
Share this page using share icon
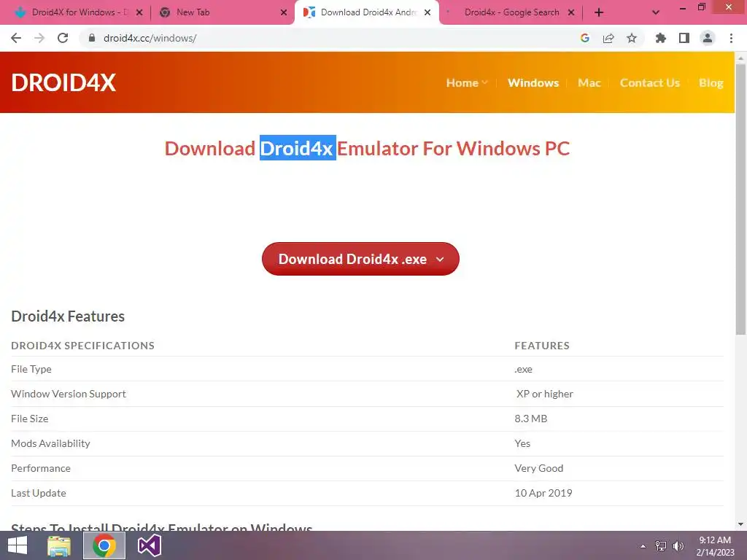pyautogui.click(x=608, y=38)
